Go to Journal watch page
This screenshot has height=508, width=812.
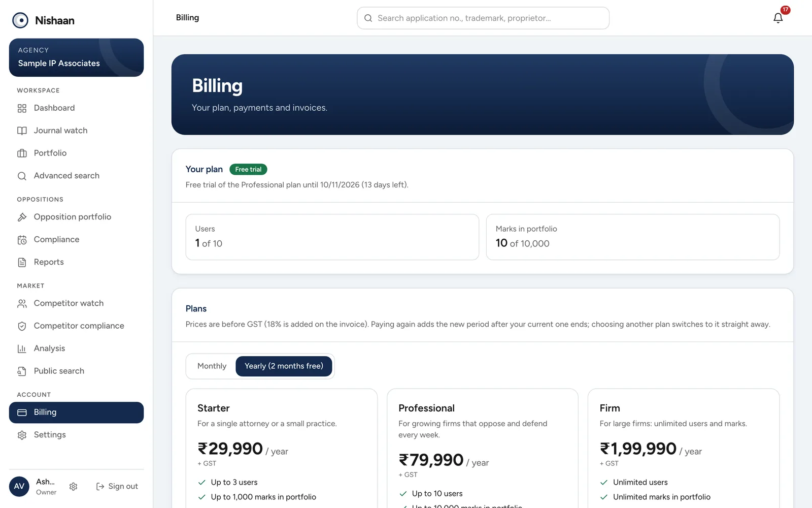click(76, 131)
